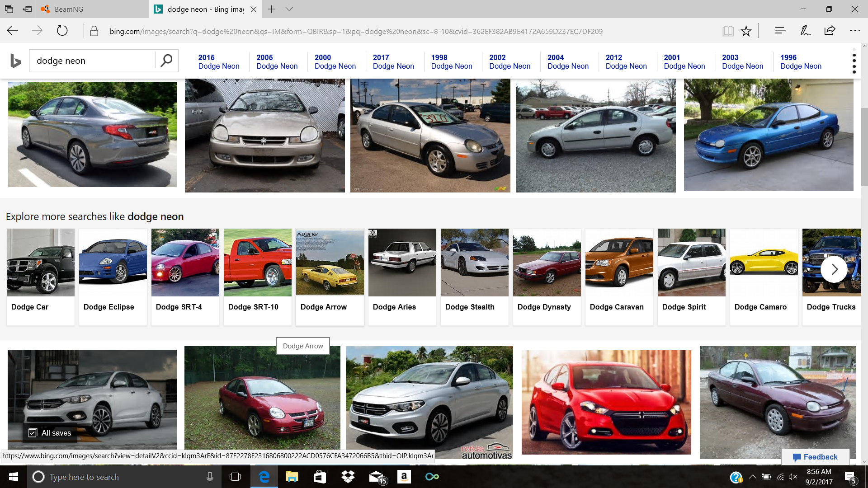The image size is (868, 488).
Task: Refresh the page with reload icon
Action: click(62, 31)
